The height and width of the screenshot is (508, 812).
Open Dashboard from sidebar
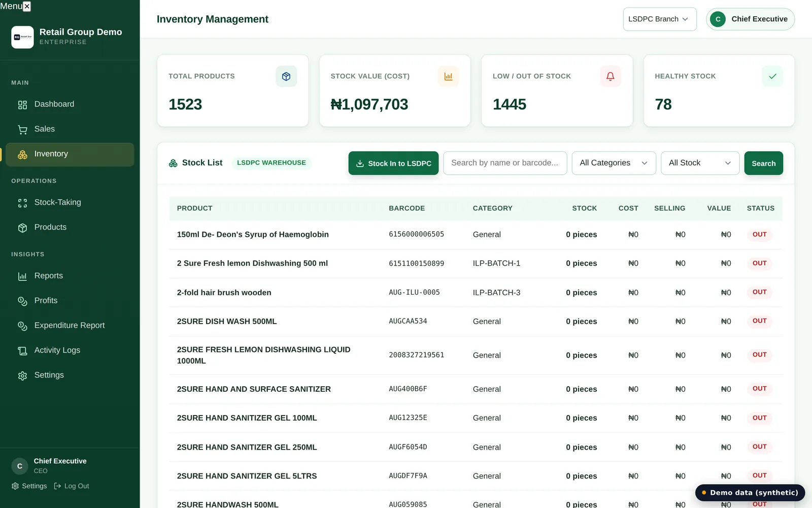pos(70,104)
